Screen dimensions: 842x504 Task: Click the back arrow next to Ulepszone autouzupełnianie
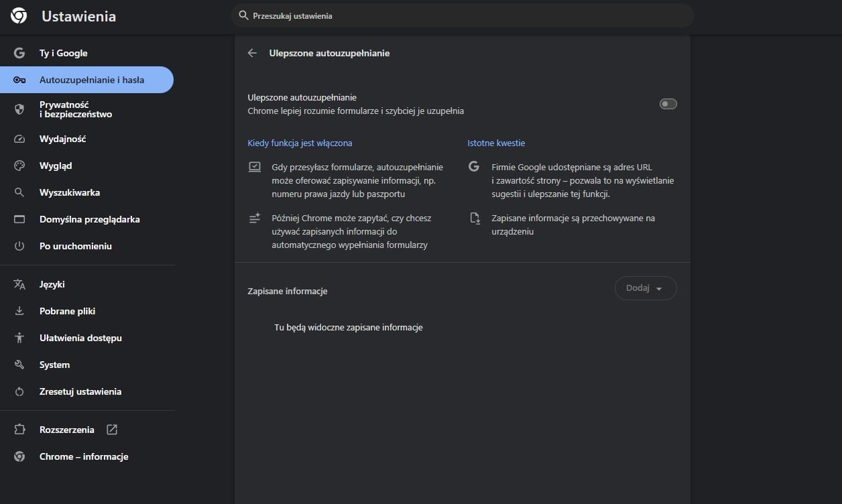tap(252, 53)
